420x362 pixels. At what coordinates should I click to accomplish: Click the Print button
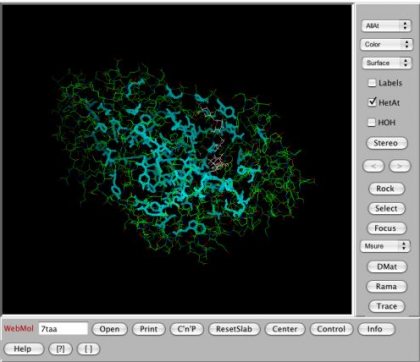coord(149,329)
